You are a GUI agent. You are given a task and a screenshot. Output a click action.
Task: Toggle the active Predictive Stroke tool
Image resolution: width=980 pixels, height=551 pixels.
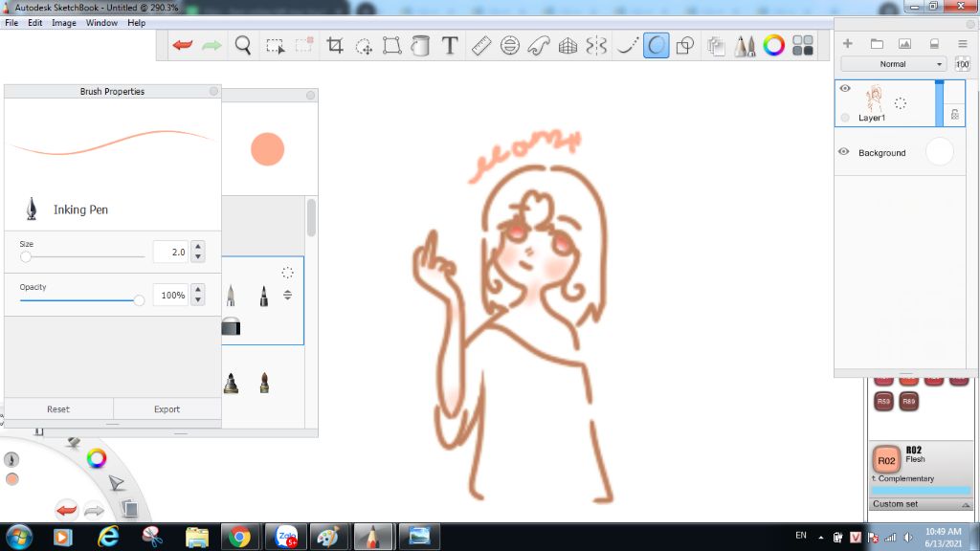pyautogui.click(x=656, y=45)
